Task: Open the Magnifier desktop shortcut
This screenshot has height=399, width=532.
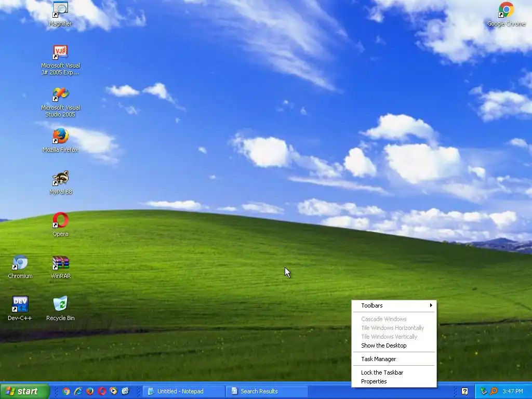Action: [x=60, y=14]
